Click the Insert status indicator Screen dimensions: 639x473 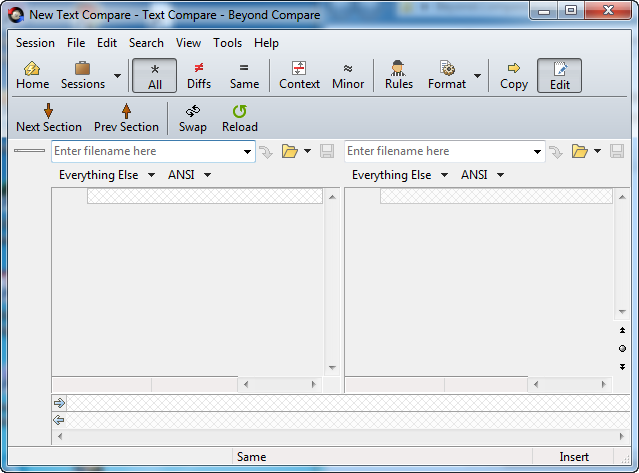(x=574, y=457)
